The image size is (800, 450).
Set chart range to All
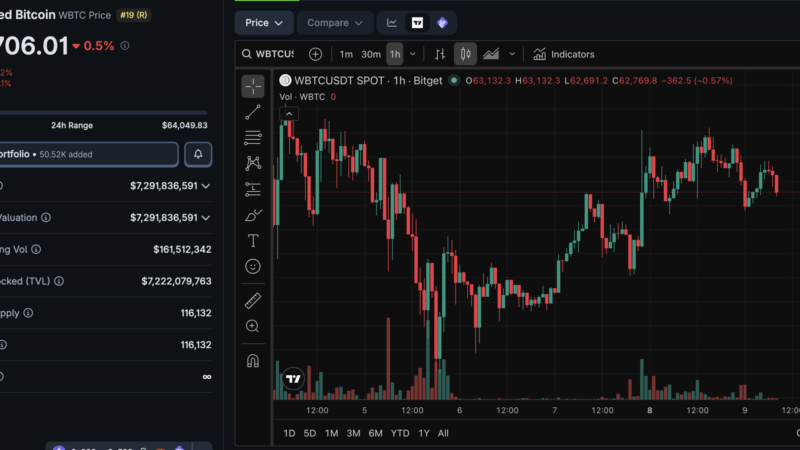[x=443, y=433]
